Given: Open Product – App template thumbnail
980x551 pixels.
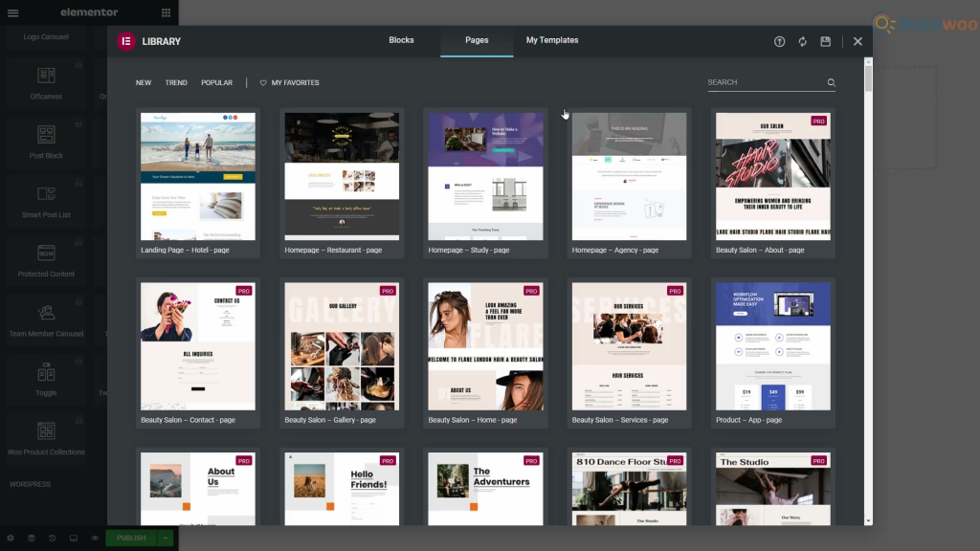Looking at the screenshot, I should click(773, 346).
